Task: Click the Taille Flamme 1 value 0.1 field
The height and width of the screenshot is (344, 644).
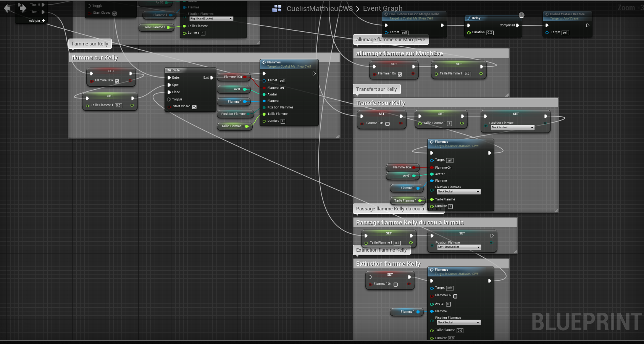Action: [397, 243]
